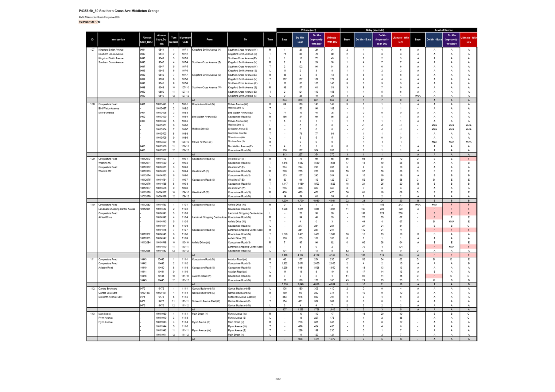Select Aimsun base code '9401'
The image size is (555, 392).
(x=142, y=104)
